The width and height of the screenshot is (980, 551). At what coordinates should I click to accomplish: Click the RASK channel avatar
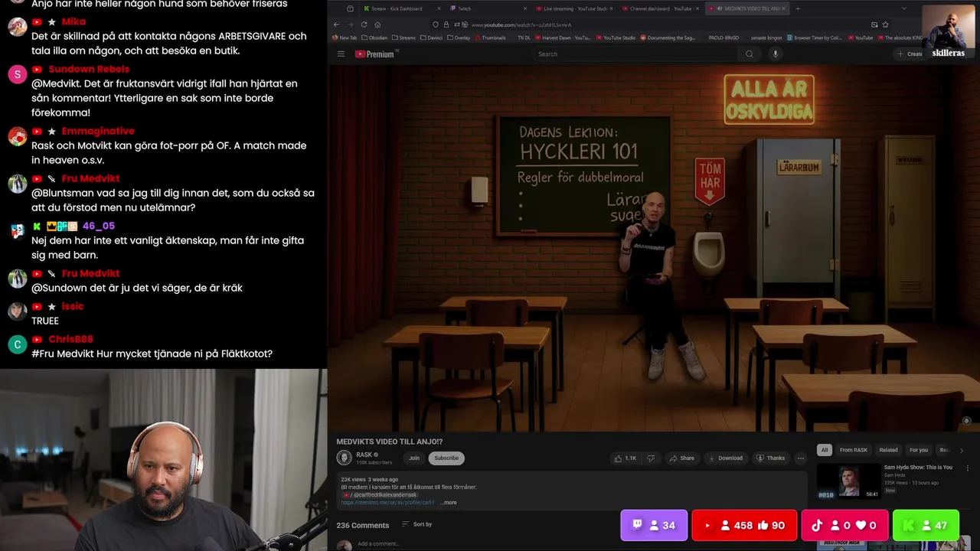pos(344,458)
